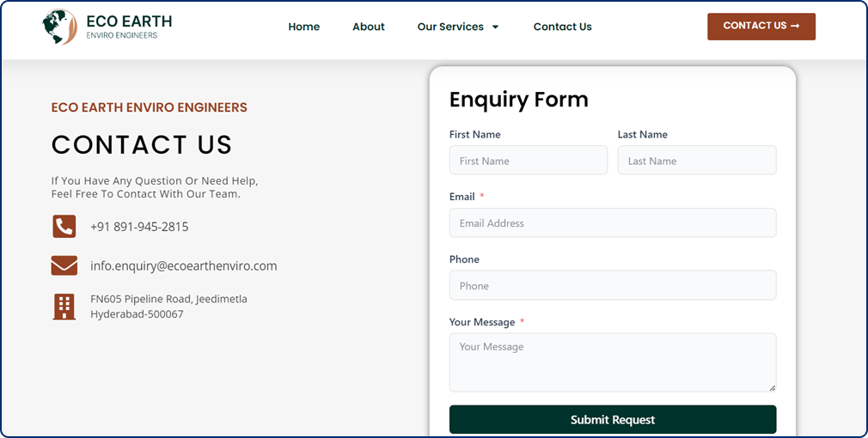The height and width of the screenshot is (438, 868).
Task: Click the envelope email icon
Action: [64, 265]
